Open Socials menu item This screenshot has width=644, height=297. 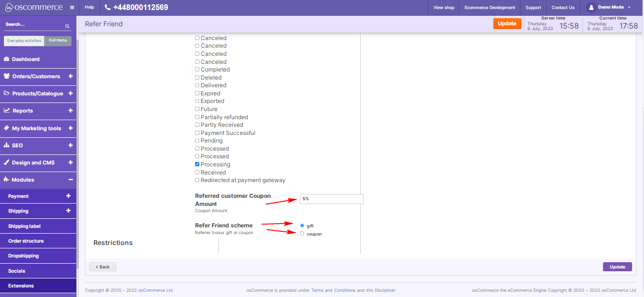[38, 271]
